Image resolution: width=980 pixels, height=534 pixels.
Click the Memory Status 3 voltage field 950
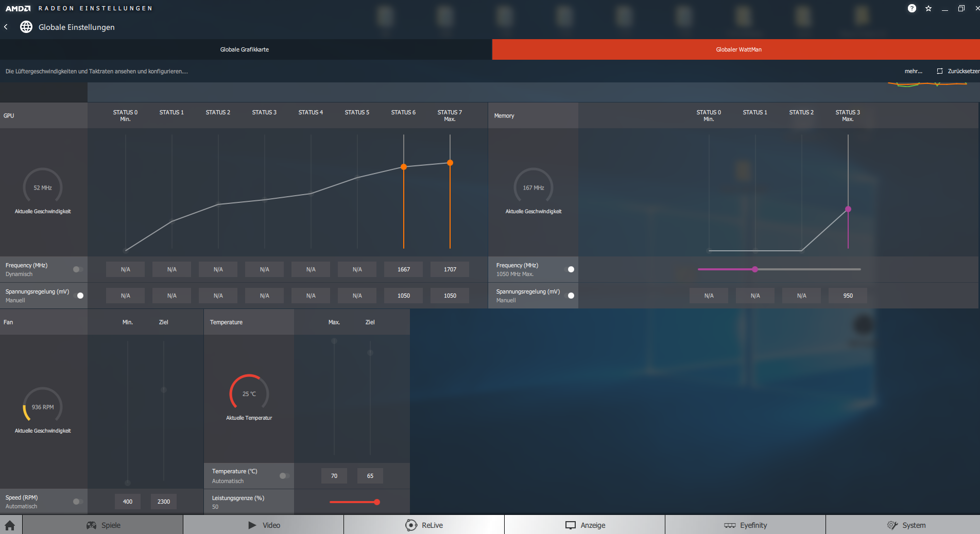pos(848,296)
